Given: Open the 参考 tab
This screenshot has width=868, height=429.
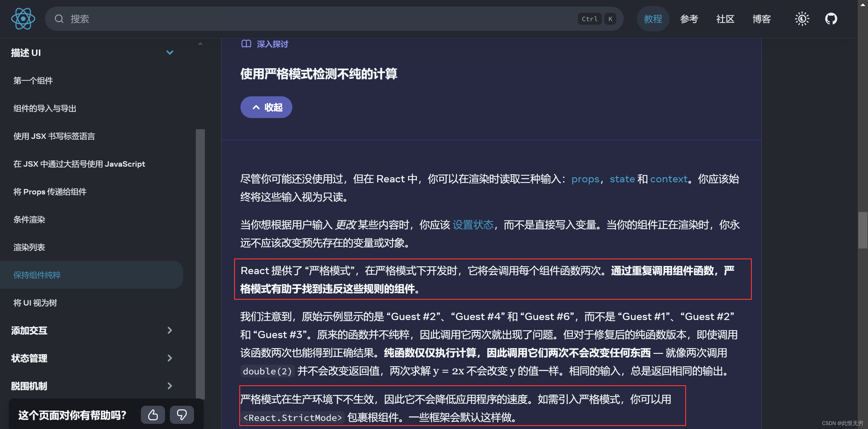Looking at the screenshot, I should [689, 19].
